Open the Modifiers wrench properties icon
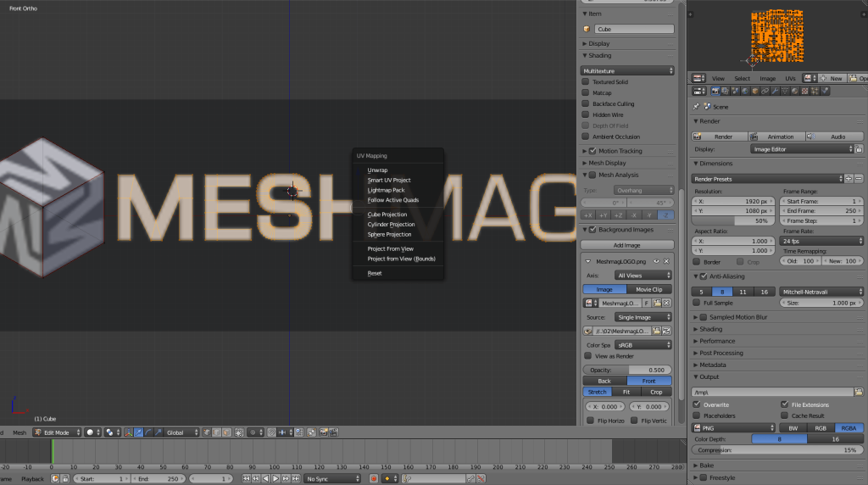Viewport: 868px width, 485px height. (774, 91)
